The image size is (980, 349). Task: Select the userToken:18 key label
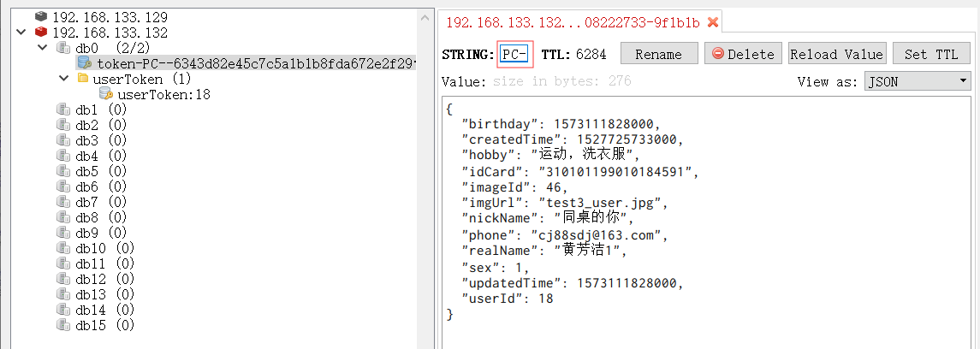(163, 94)
